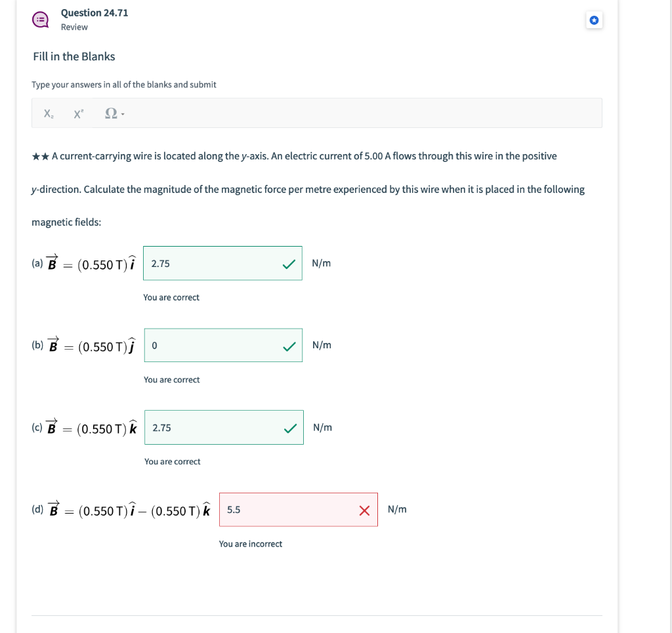This screenshot has height=633, width=672.
Task: Select the subscript X formatting tool
Action: point(49,113)
